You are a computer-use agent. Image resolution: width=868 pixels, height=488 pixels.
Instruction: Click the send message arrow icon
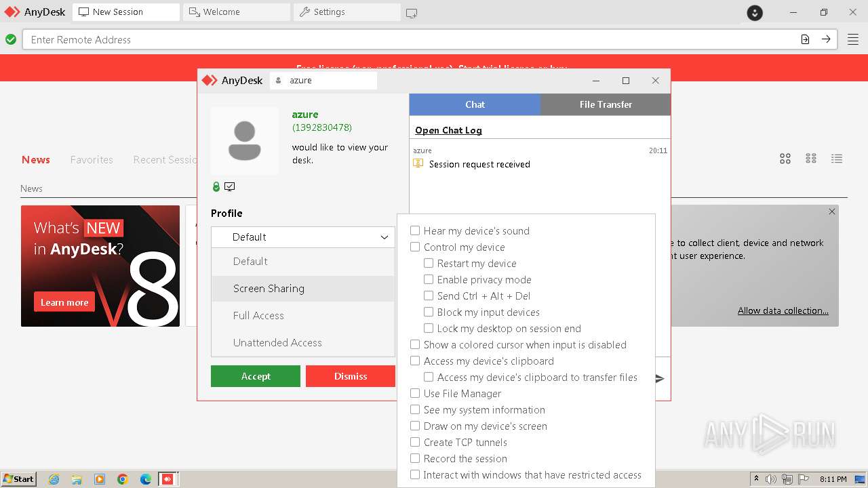point(660,378)
